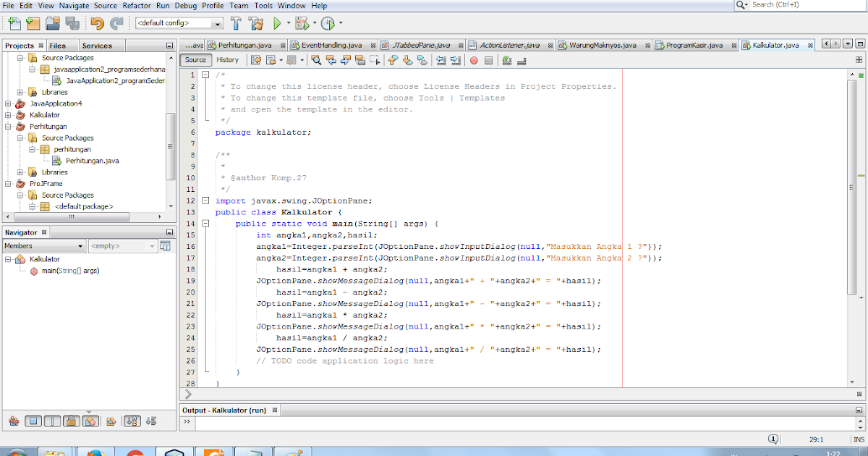This screenshot has height=456, width=868.
Task: Click the editor Find Selection magnifier icon
Action: click(318, 60)
